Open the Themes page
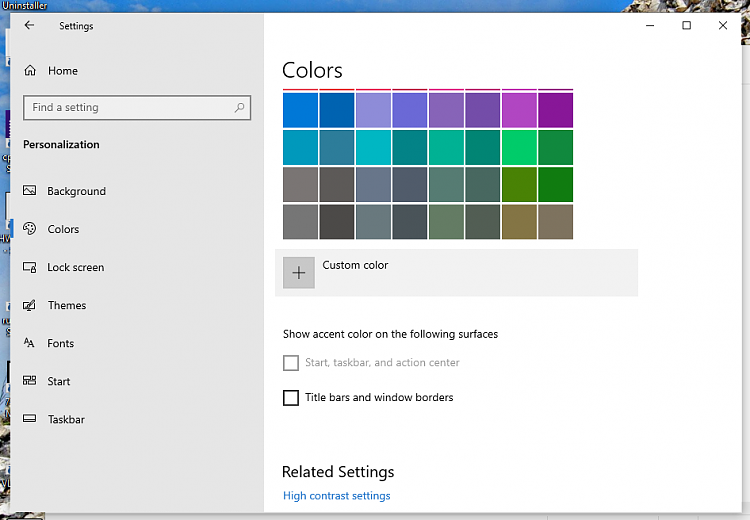Image resolution: width=750 pixels, height=520 pixels. (x=67, y=305)
